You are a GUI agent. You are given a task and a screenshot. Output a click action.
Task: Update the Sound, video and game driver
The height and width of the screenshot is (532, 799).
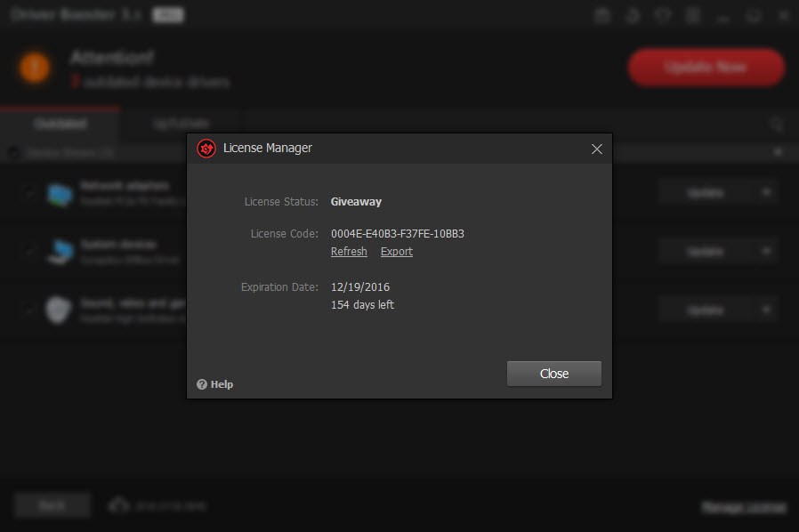tap(706, 310)
